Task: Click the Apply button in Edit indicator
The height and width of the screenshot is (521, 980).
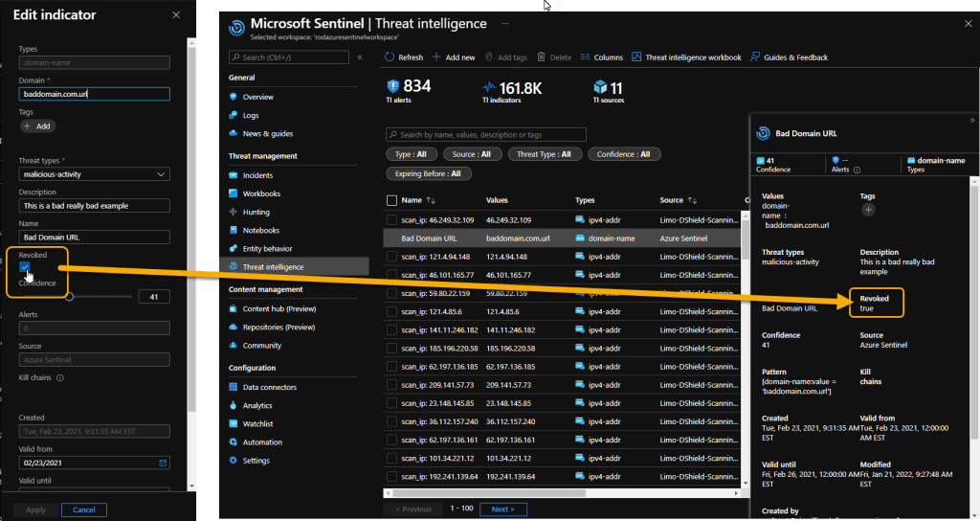Action: pyautogui.click(x=35, y=510)
